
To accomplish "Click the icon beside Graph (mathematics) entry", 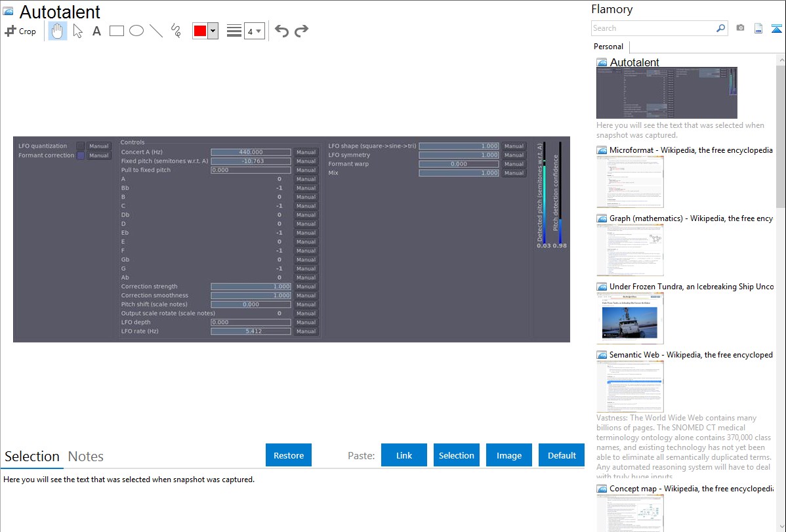I will (x=602, y=218).
